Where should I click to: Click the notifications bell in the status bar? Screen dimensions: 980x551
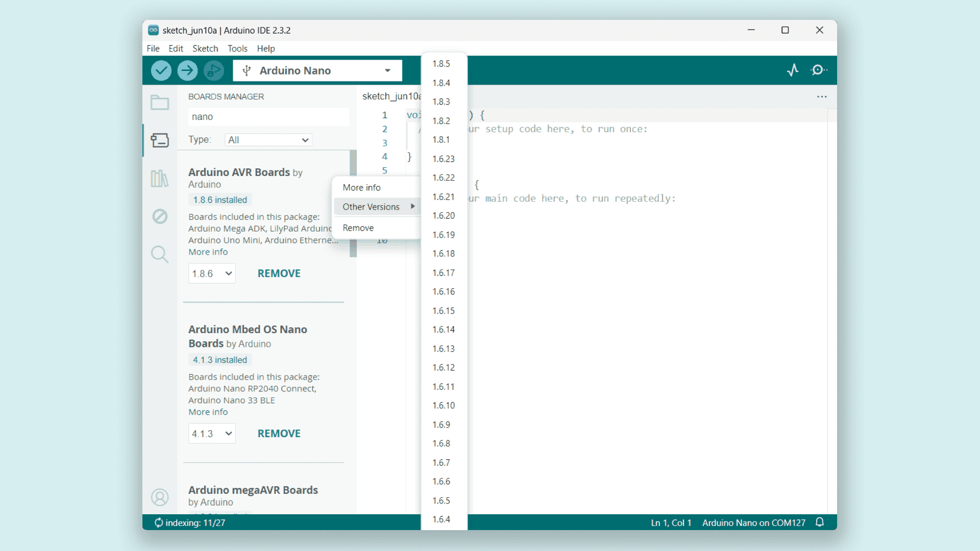click(820, 522)
